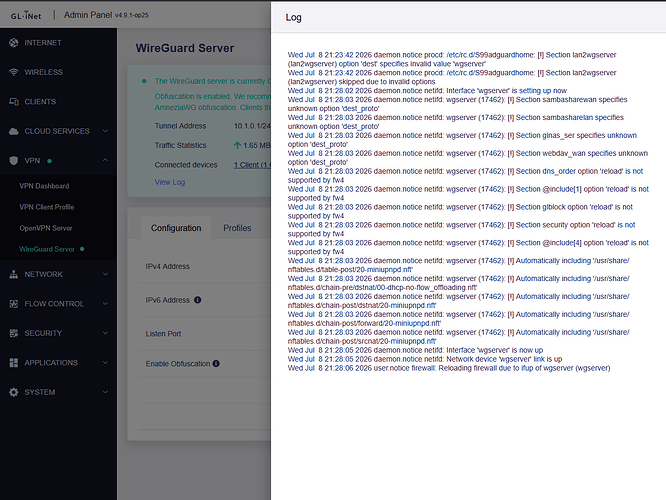Click the CLOUD SERVICES cloud icon

pos(14,131)
